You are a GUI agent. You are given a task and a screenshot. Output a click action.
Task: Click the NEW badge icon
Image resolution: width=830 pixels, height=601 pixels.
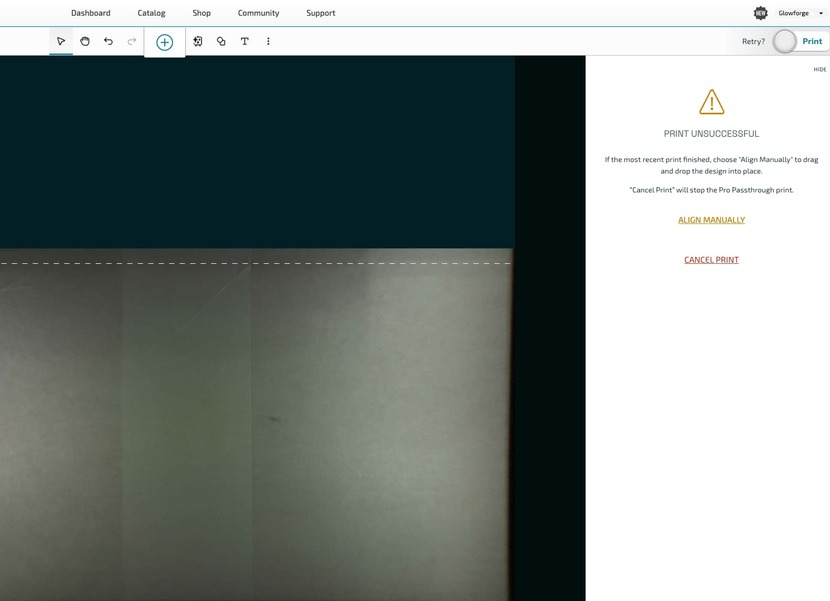(760, 13)
